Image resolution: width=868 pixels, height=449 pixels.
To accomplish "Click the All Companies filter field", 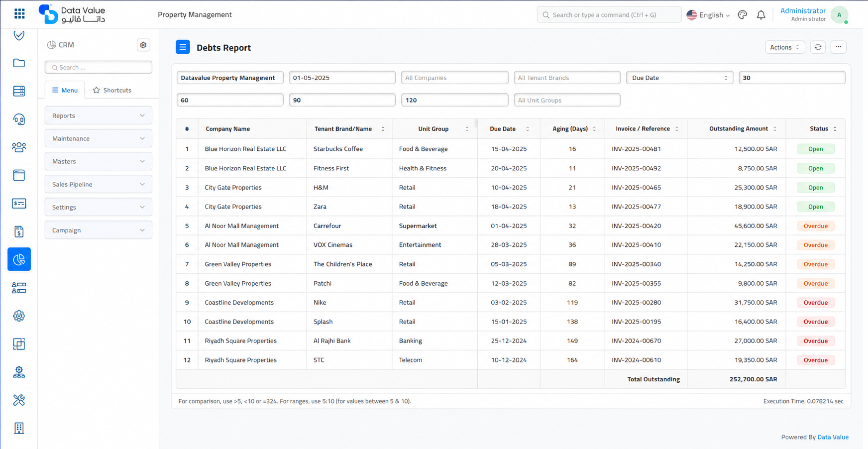I will tap(455, 78).
